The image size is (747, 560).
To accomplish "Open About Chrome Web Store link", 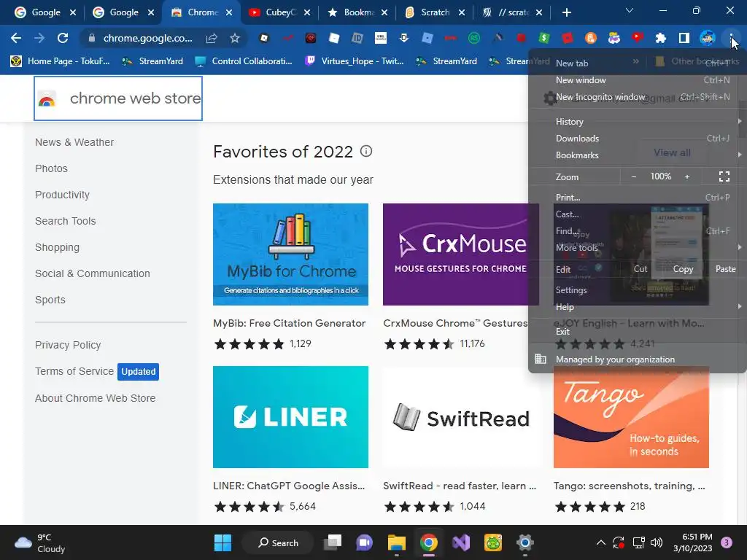I will pyautogui.click(x=96, y=398).
